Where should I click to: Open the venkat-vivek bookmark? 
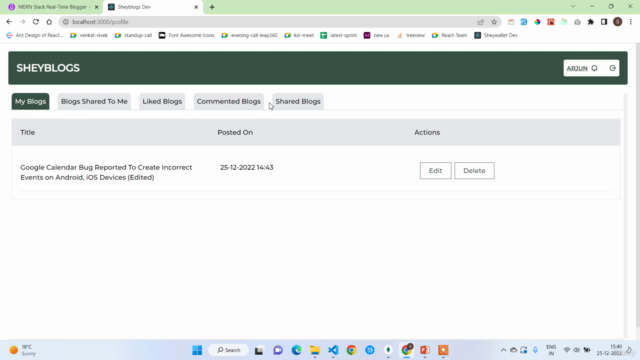click(89, 35)
